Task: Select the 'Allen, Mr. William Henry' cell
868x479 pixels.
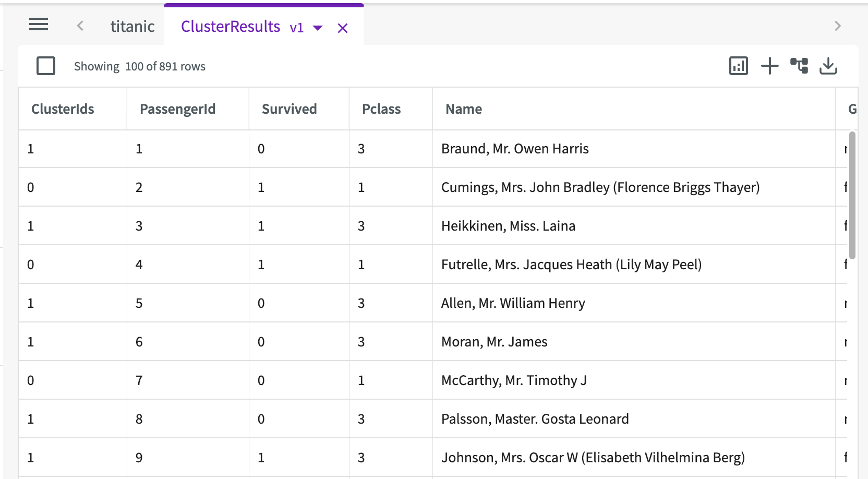Action: 634,303
